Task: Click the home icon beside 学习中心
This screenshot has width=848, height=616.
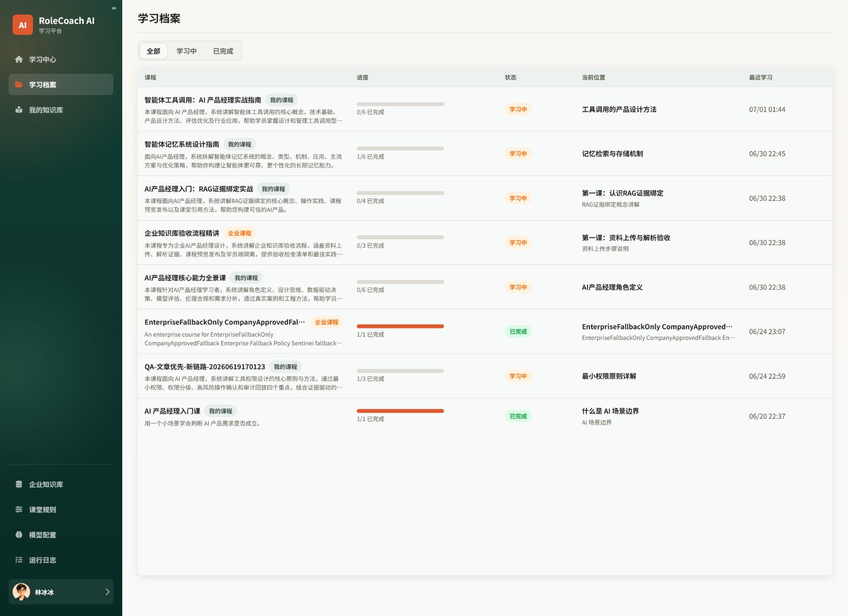Action: click(x=19, y=59)
